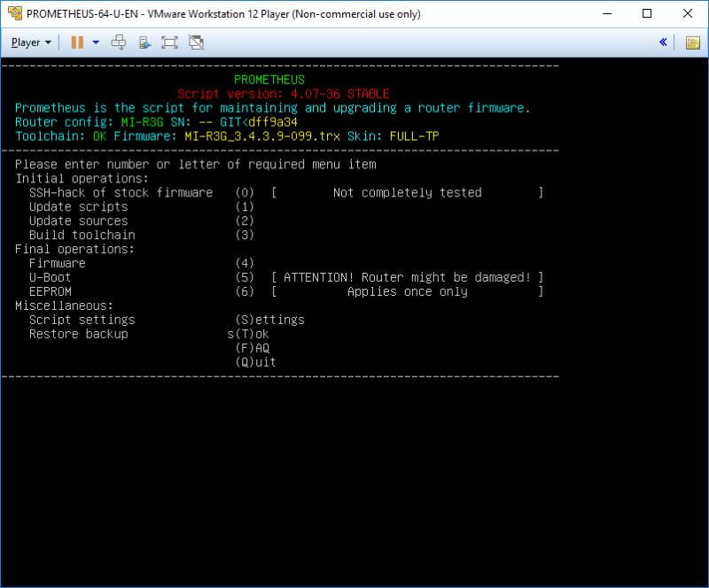Click 'Update sources' menu line
This screenshot has width=709, height=588.
click(x=78, y=220)
